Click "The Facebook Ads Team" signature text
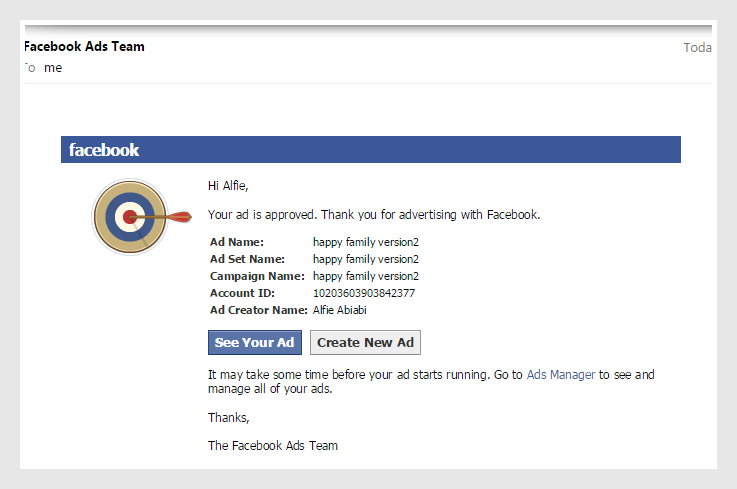This screenshot has height=489, width=737. pos(272,446)
